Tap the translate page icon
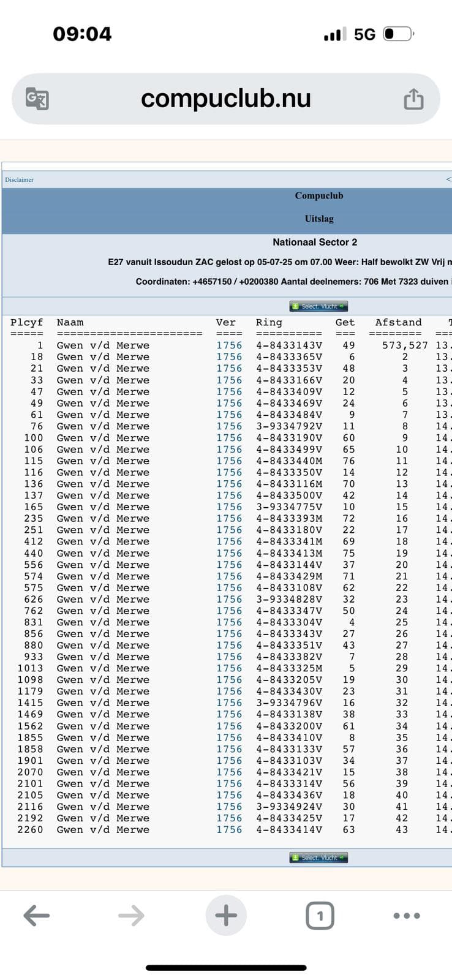 click(x=37, y=99)
